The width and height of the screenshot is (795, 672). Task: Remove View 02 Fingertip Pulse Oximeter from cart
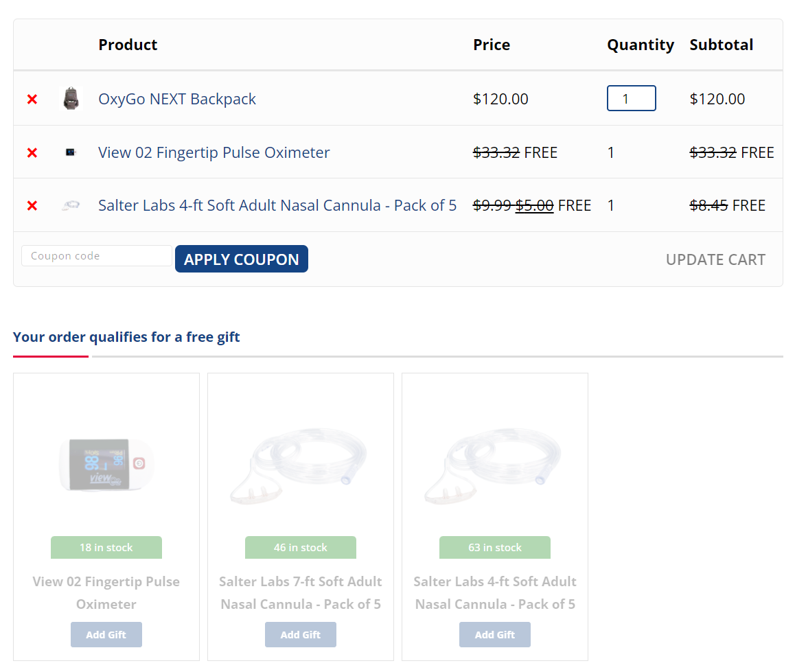32,152
